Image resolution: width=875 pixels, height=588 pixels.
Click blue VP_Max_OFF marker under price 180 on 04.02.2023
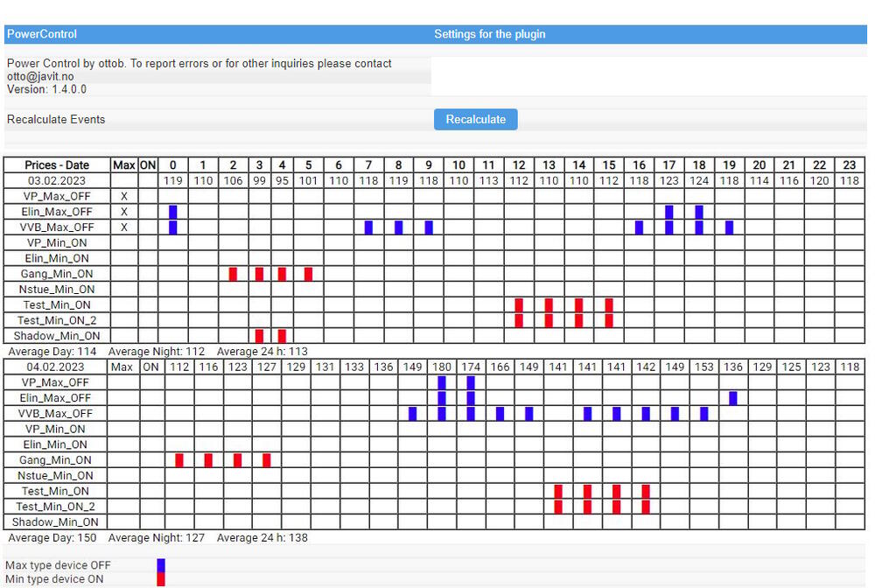point(442,382)
